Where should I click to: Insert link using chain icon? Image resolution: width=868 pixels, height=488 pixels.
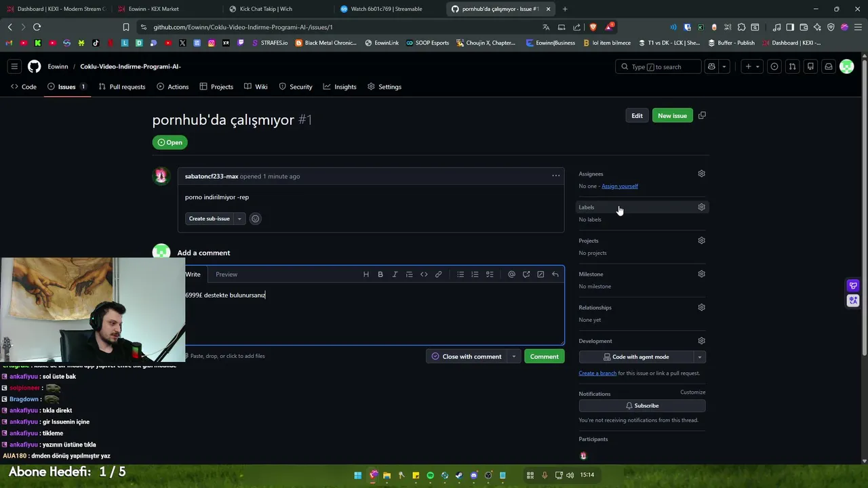coord(439,274)
